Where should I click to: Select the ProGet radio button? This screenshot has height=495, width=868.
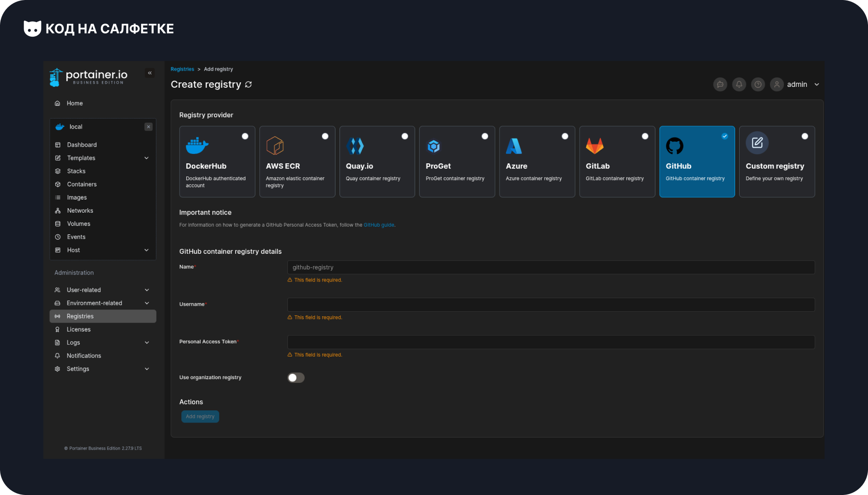[485, 136]
